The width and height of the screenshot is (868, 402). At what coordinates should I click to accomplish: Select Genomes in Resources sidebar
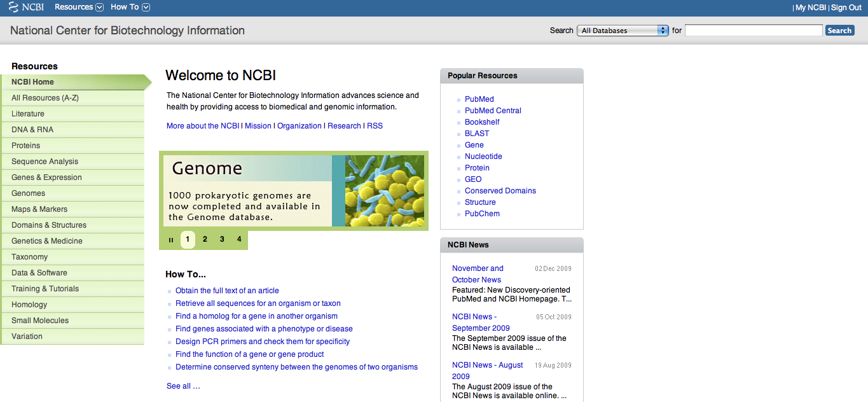point(72,193)
